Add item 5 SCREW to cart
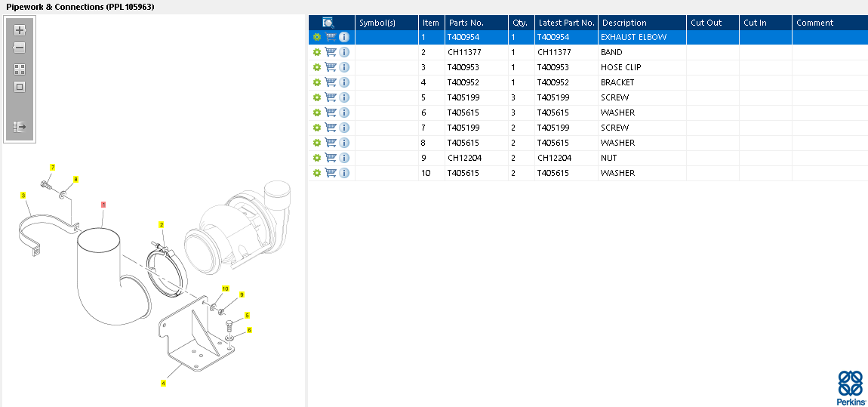The width and height of the screenshot is (868, 407). pyautogui.click(x=331, y=97)
